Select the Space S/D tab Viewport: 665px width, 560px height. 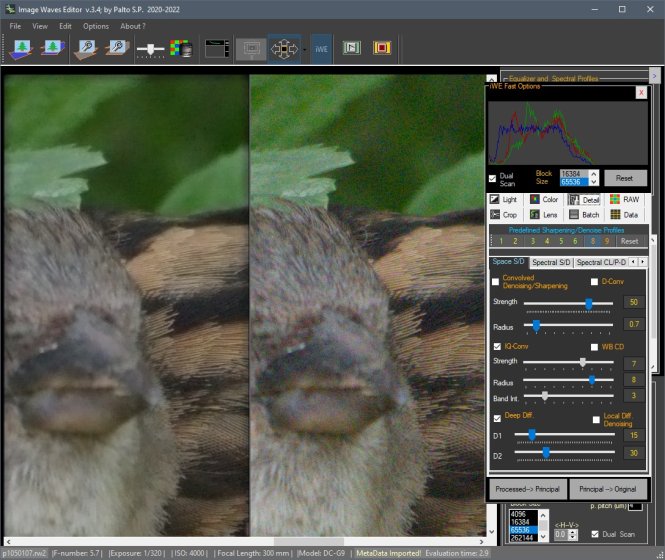508,262
